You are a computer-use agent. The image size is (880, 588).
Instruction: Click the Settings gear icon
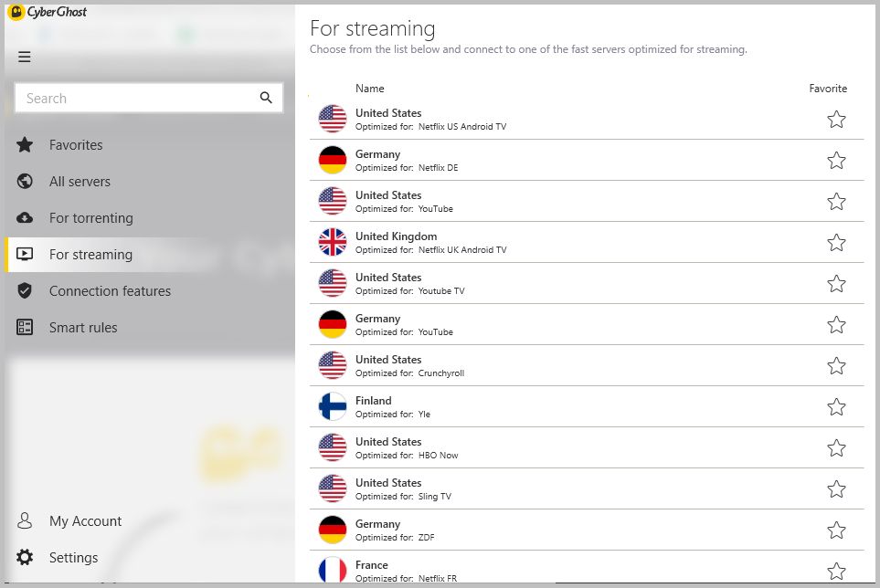click(26, 558)
